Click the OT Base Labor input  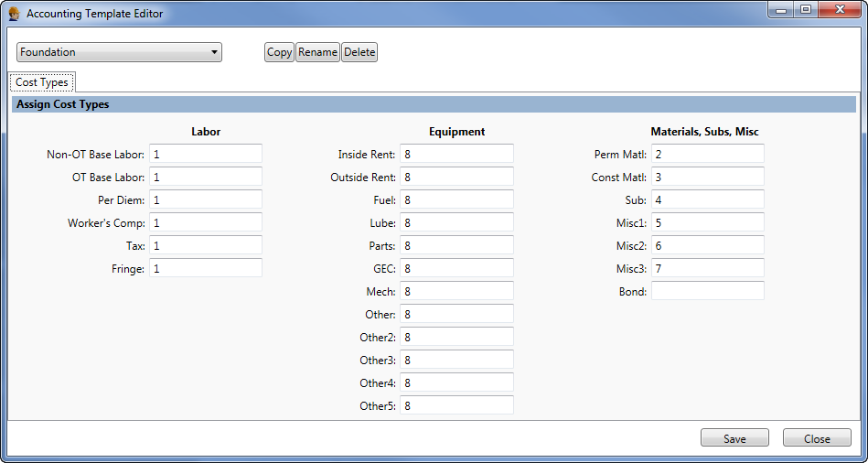tap(206, 177)
